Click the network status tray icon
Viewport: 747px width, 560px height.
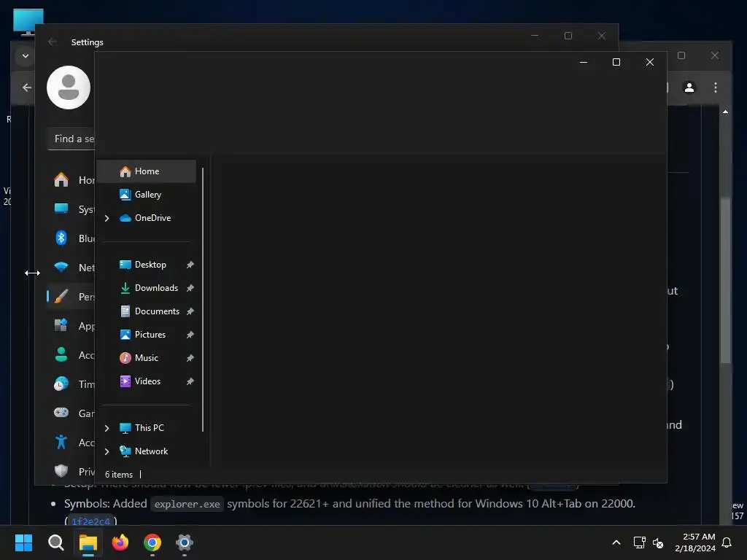pyautogui.click(x=639, y=542)
